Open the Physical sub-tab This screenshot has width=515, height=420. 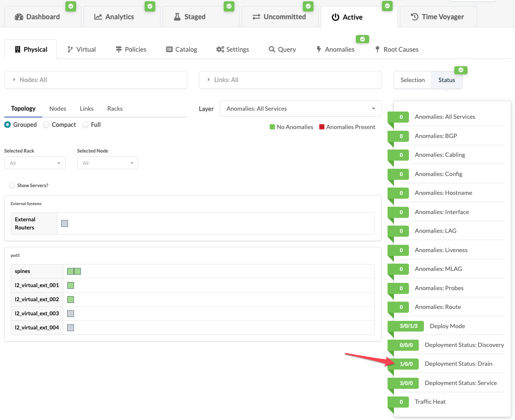click(31, 50)
